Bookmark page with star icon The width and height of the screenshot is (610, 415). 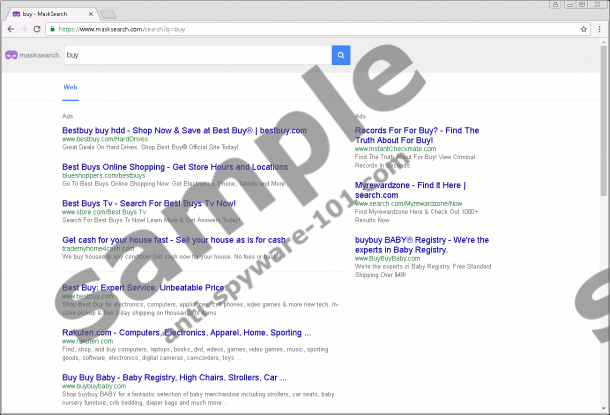pyautogui.click(x=582, y=29)
